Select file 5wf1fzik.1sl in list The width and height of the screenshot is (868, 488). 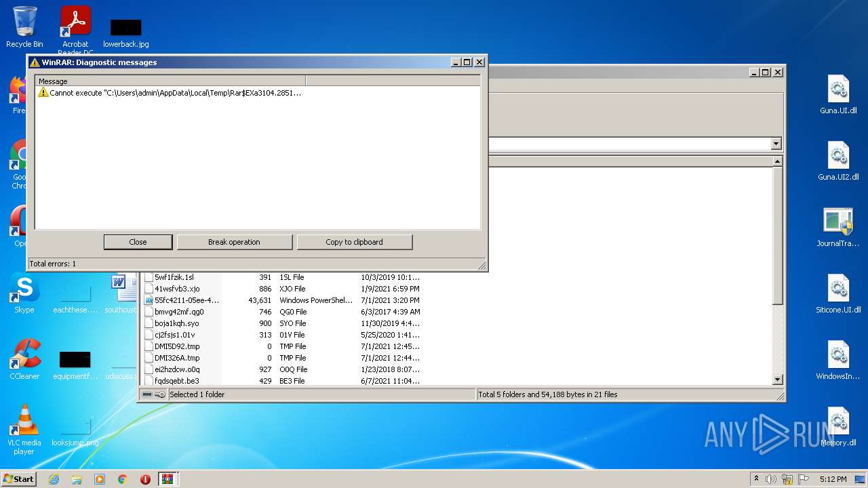point(174,277)
